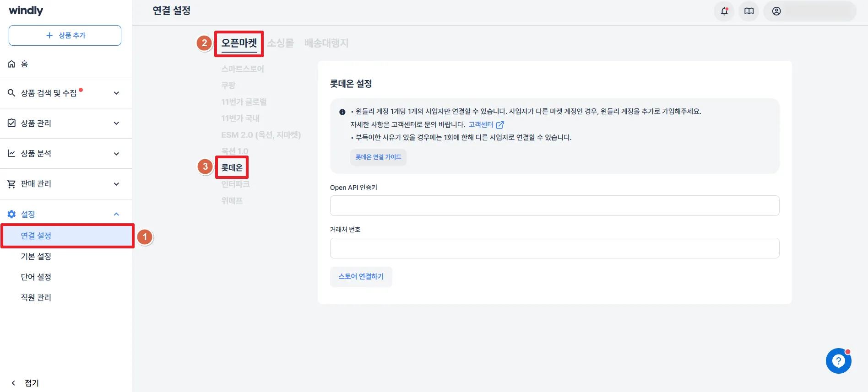
Task: Click the Open API 인증키 label
Action: point(353,188)
